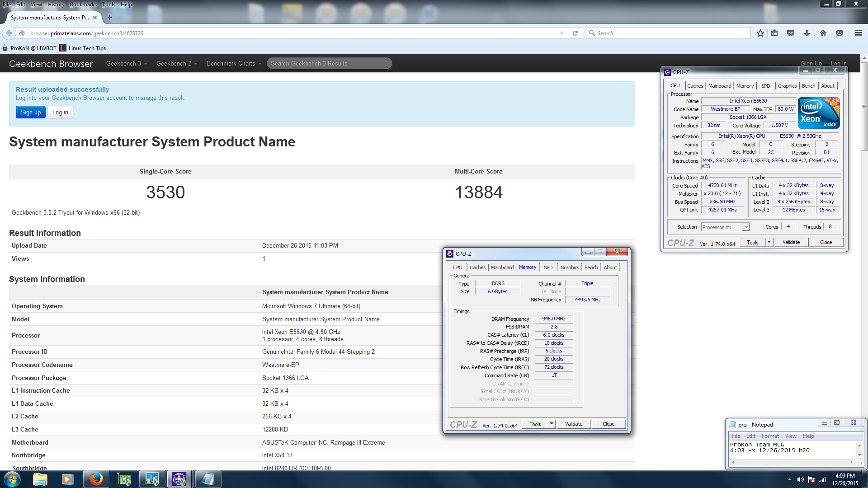Select Mainboard tab in top CPU-Z window
The width and height of the screenshot is (868, 488).
pos(720,86)
